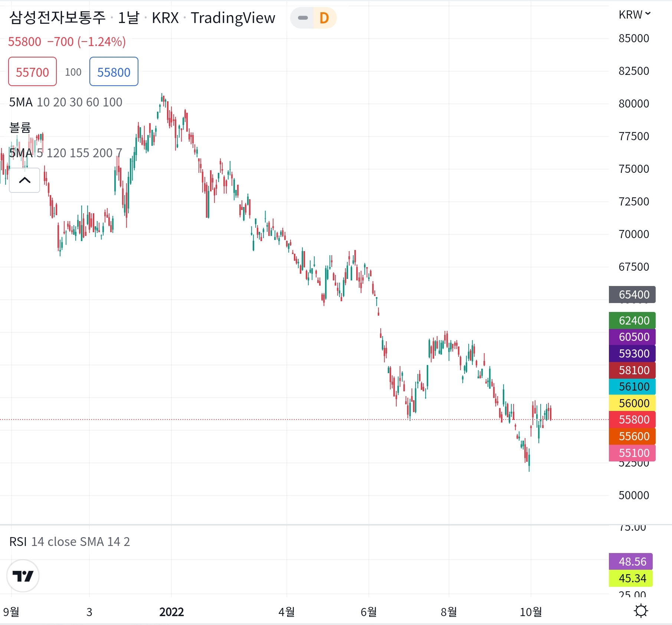
Task: Click the 48.56 purple RSI value label
Action: [x=631, y=562]
